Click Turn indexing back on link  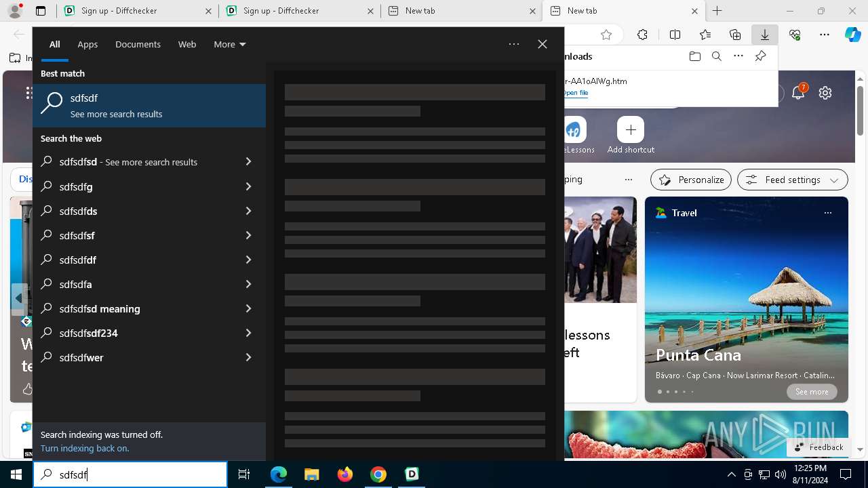85,449
